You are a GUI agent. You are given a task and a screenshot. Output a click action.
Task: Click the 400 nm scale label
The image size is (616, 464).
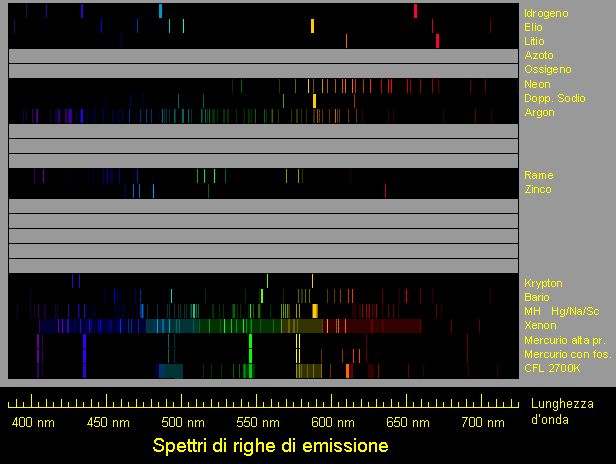33,423
